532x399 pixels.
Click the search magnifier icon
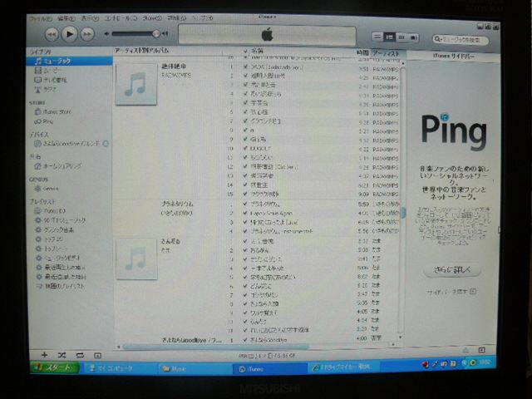(x=437, y=39)
